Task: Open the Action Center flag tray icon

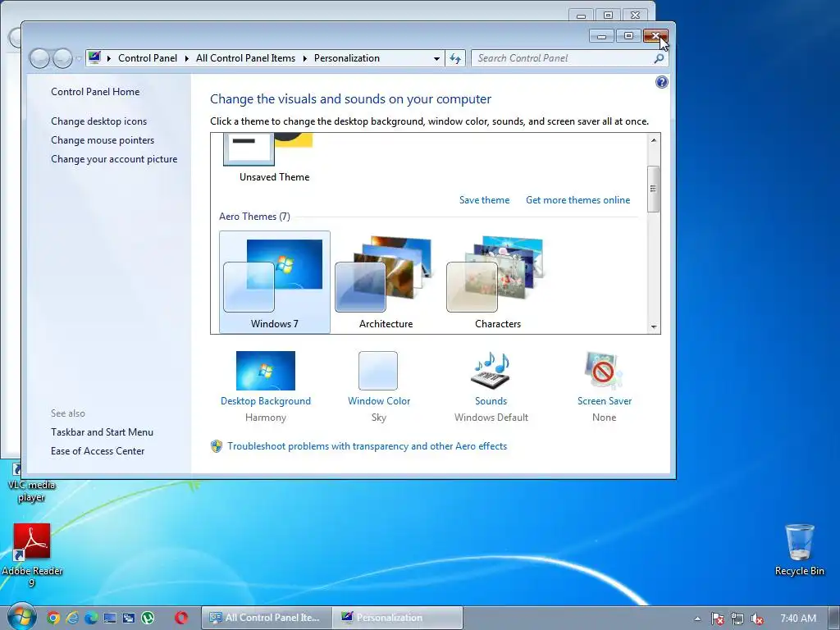Action: coord(718,619)
